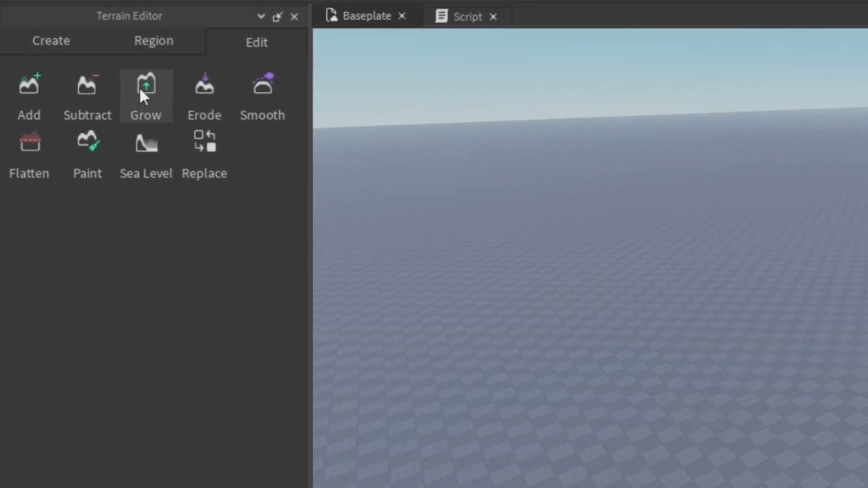Switch to the Region tab
Viewport: 868px width, 488px height.
153,41
